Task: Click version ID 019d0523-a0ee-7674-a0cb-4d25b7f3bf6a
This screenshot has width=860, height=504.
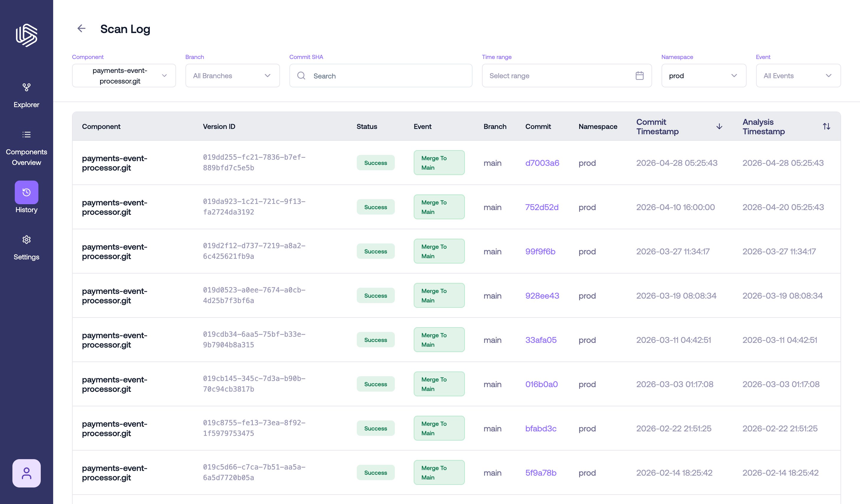Action: point(254,295)
